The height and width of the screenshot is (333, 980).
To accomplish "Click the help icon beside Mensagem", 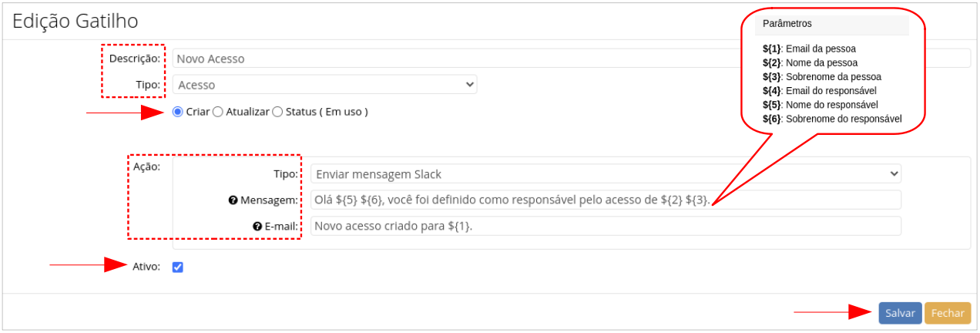I will coord(233,200).
